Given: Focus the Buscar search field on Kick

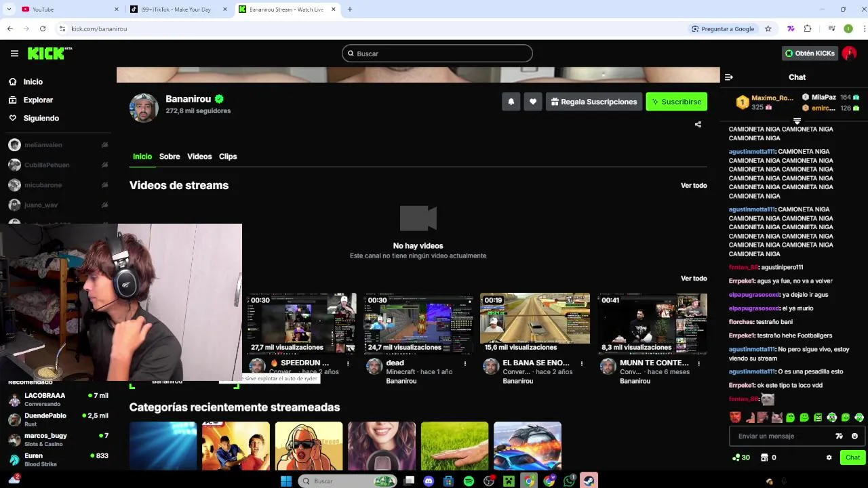Looking at the screenshot, I should tap(437, 54).
